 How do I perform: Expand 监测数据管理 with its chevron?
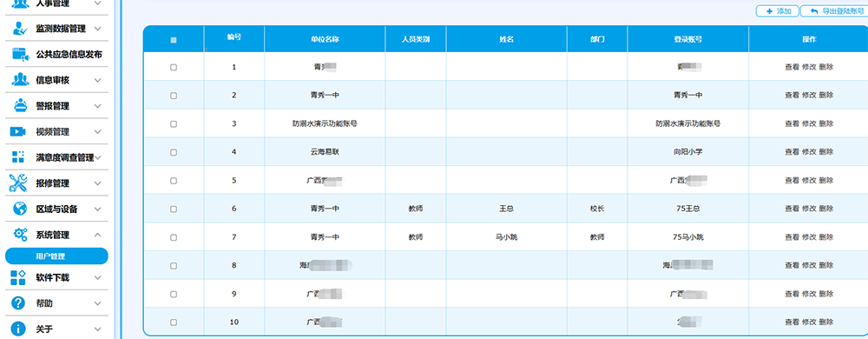pyautogui.click(x=98, y=29)
